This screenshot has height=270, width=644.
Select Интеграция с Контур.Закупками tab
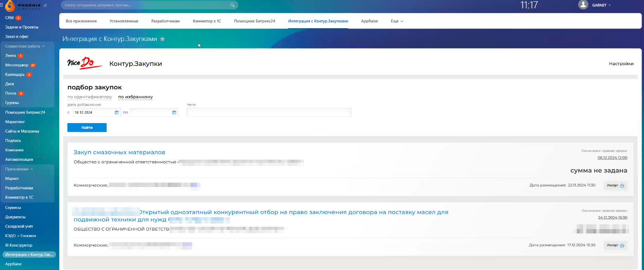[318, 21]
